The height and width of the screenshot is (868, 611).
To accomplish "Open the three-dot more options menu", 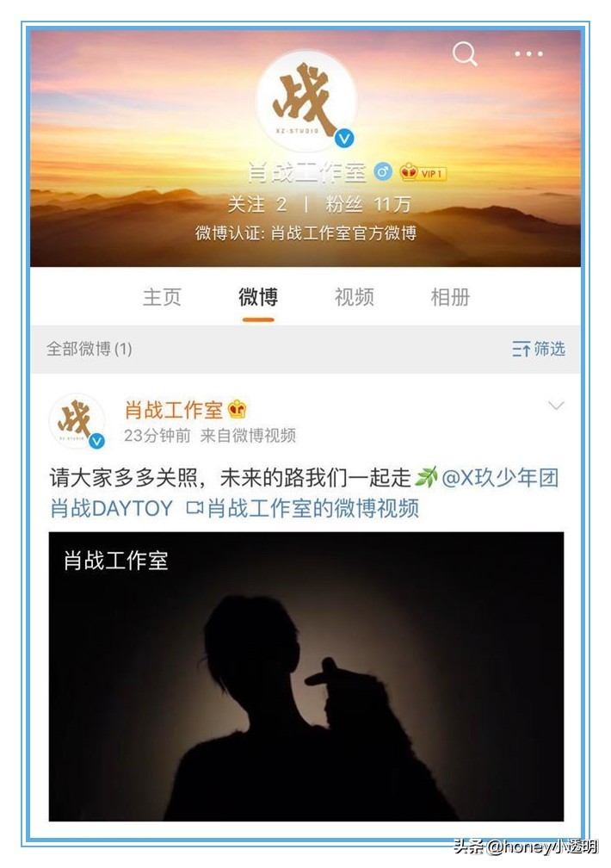I will tap(528, 53).
